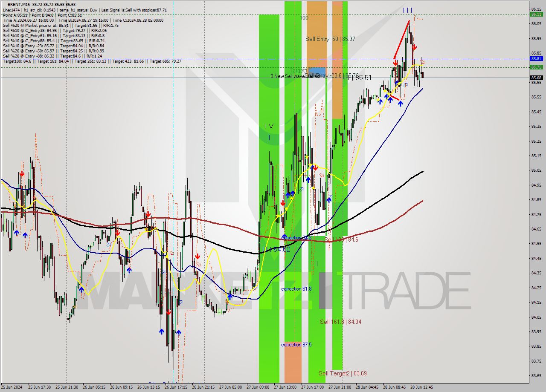
Task: Click the '26 Jun 05:15' time axis label
Action: pos(94,387)
